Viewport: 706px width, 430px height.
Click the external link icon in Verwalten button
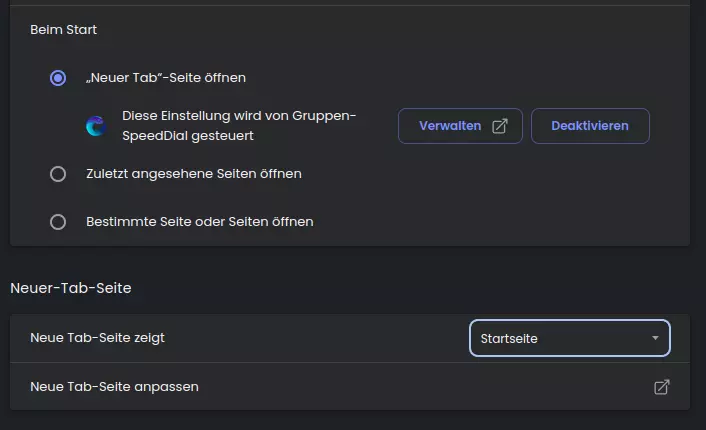pos(500,126)
